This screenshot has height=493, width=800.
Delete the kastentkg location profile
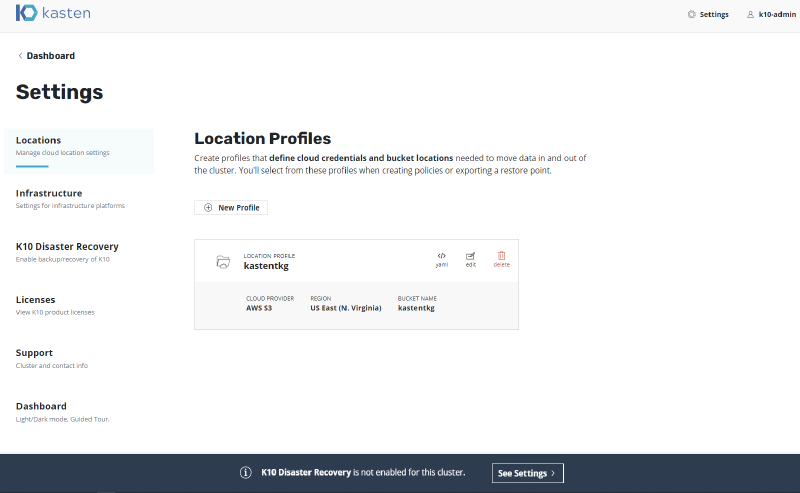[x=502, y=259]
